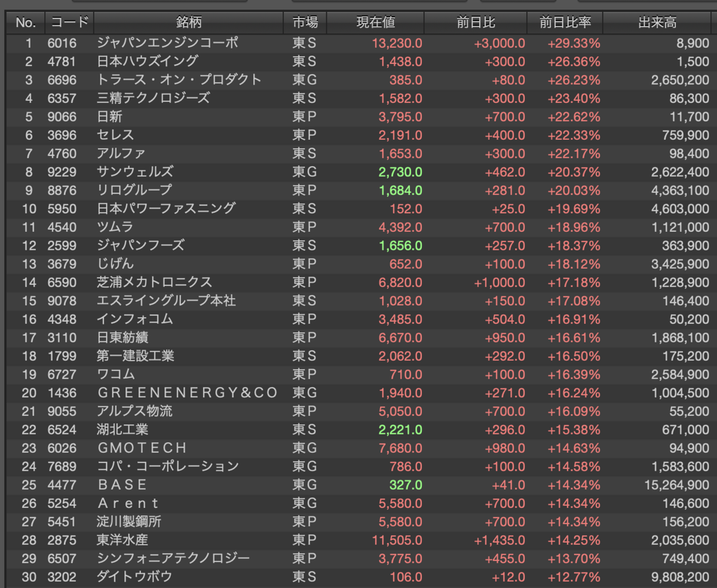Select コパ・コーポレーション stock name
717x588 pixels.
168,466
